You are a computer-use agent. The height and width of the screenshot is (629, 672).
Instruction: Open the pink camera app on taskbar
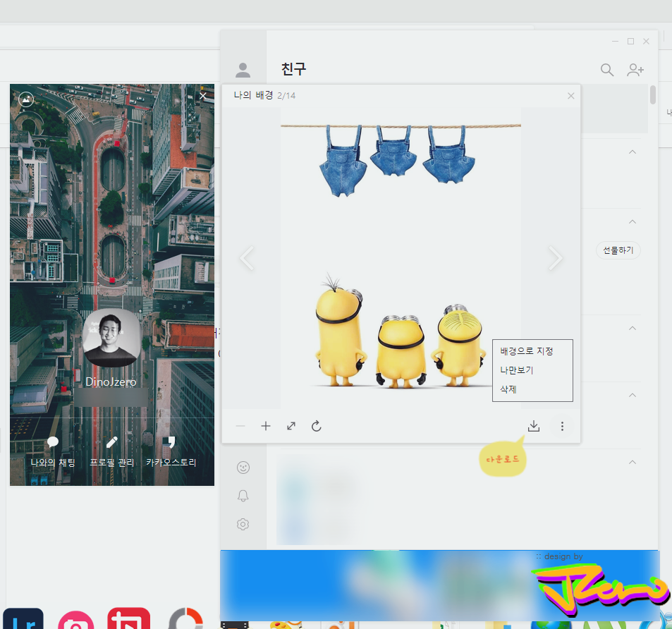76,620
